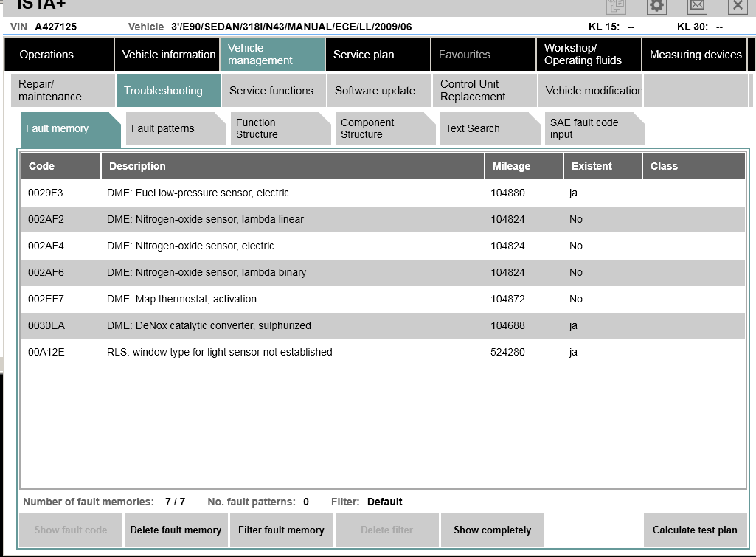The height and width of the screenshot is (557, 756).
Task: Select fault code 002AF2 row
Action: pyautogui.click(x=384, y=219)
